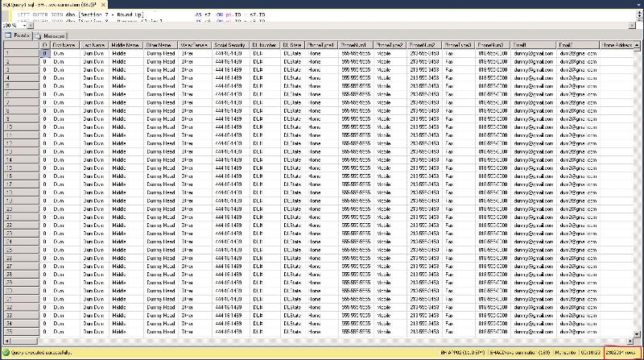Click the First Name column header
The image size is (644, 360).
coord(65,45)
